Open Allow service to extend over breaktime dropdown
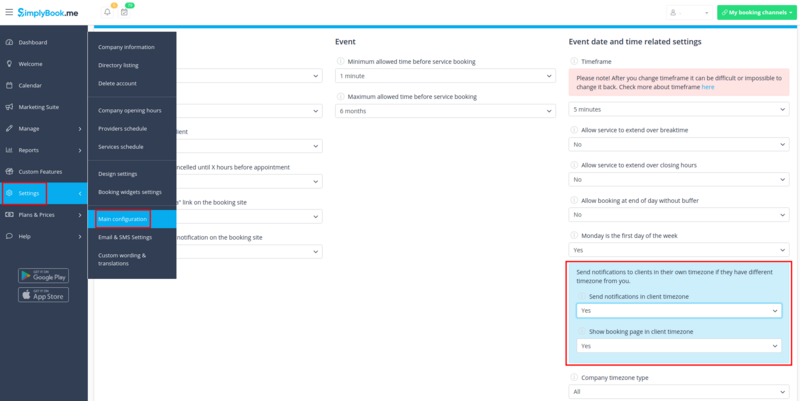Viewport: 800px width, 401px height. pyautogui.click(x=679, y=144)
